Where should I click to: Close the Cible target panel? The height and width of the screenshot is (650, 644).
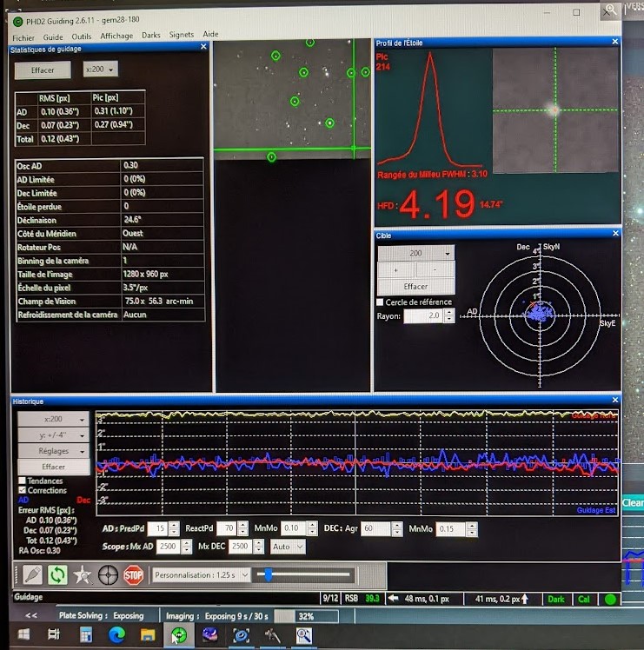pyautogui.click(x=615, y=234)
